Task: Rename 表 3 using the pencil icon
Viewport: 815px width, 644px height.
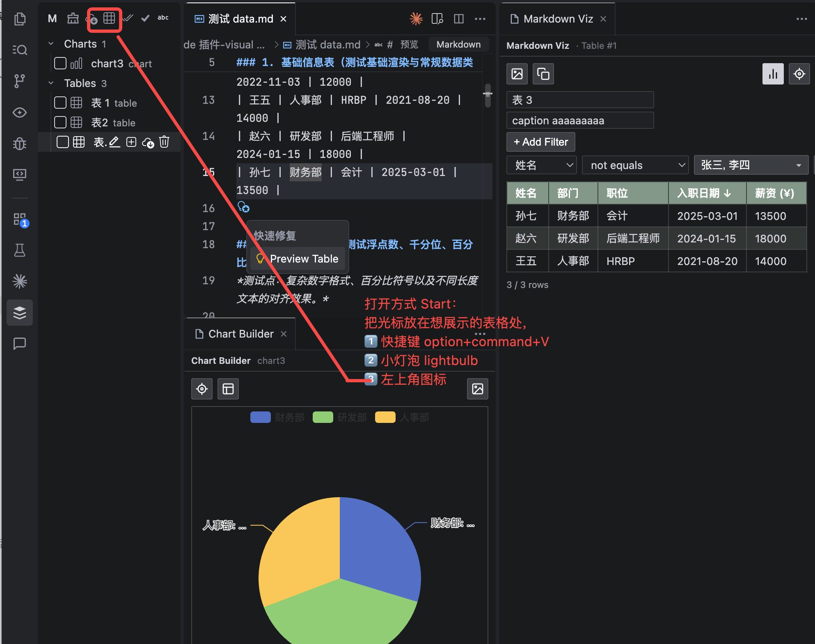Action: (114, 142)
